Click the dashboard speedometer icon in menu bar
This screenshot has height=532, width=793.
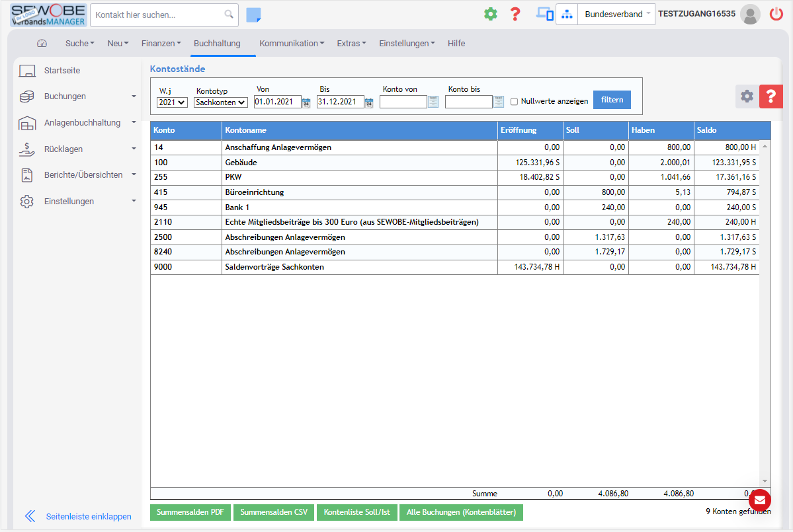pyautogui.click(x=42, y=44)
